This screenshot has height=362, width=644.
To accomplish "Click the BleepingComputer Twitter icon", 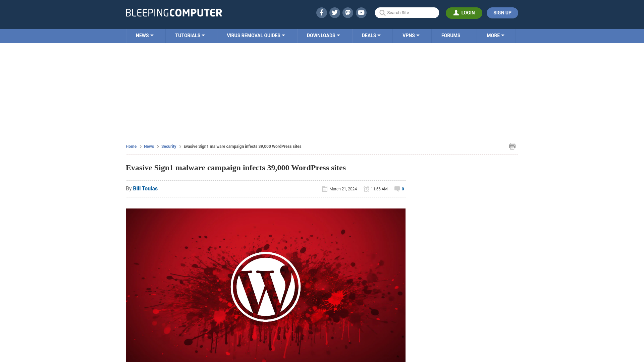I will click(334, 12).
